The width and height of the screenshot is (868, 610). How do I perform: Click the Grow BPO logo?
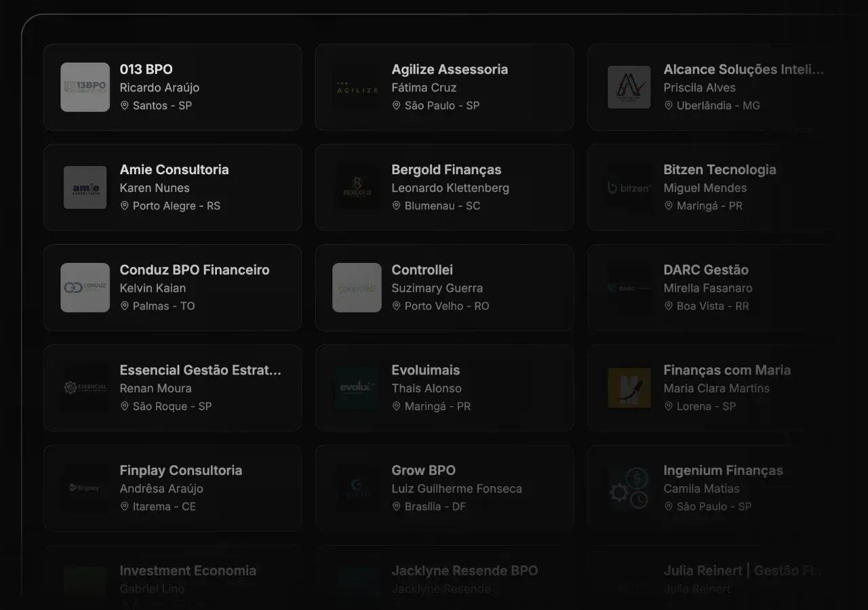coord(357,488)
